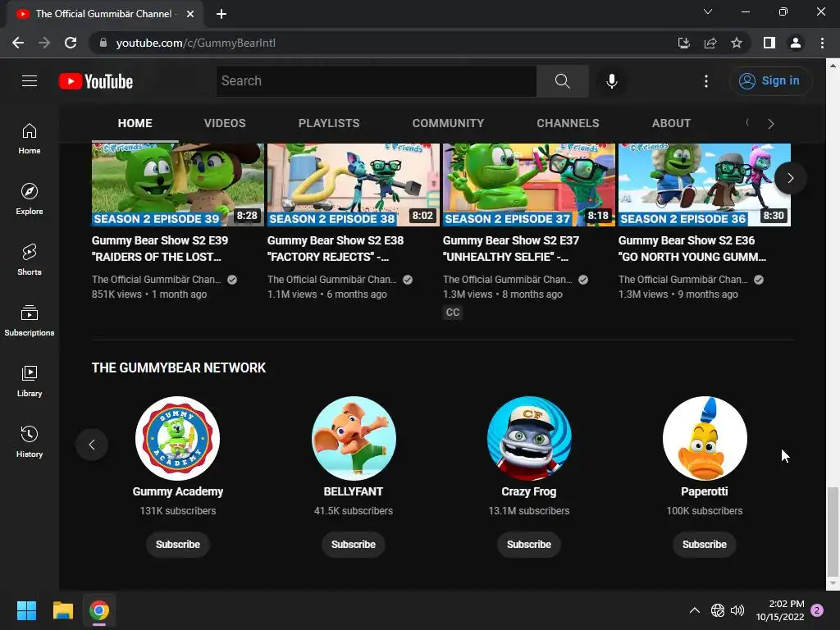Switch to the PLAYLISTS tab
Image resolution: width=840 pixels, height=630 pixels.
click(329, 123)
